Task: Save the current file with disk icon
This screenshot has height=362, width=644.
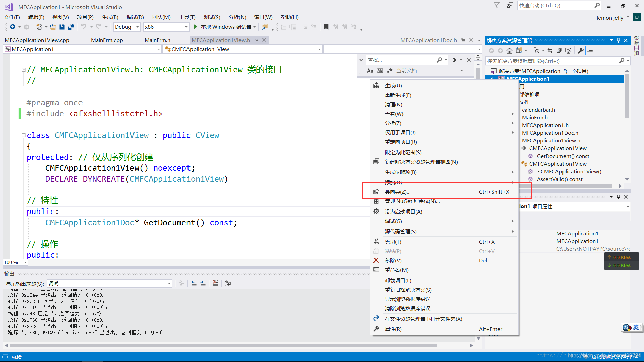Action: 62,27
